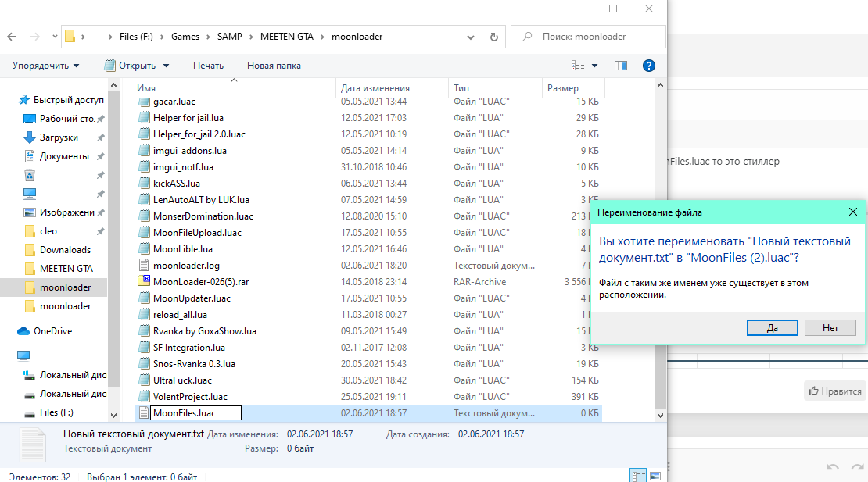Click SAMP in the address path
This screenshot has height=482, width=868.
[x=229, y=37]
